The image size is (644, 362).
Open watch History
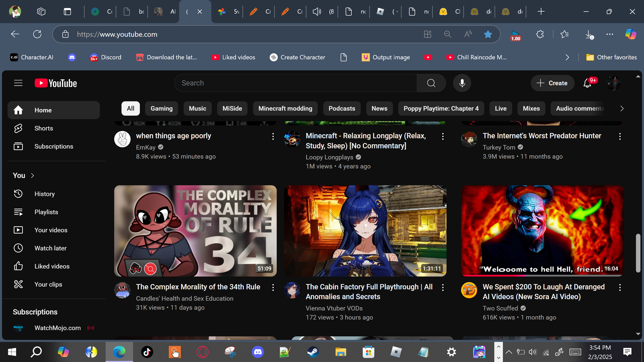pos(54,194)
